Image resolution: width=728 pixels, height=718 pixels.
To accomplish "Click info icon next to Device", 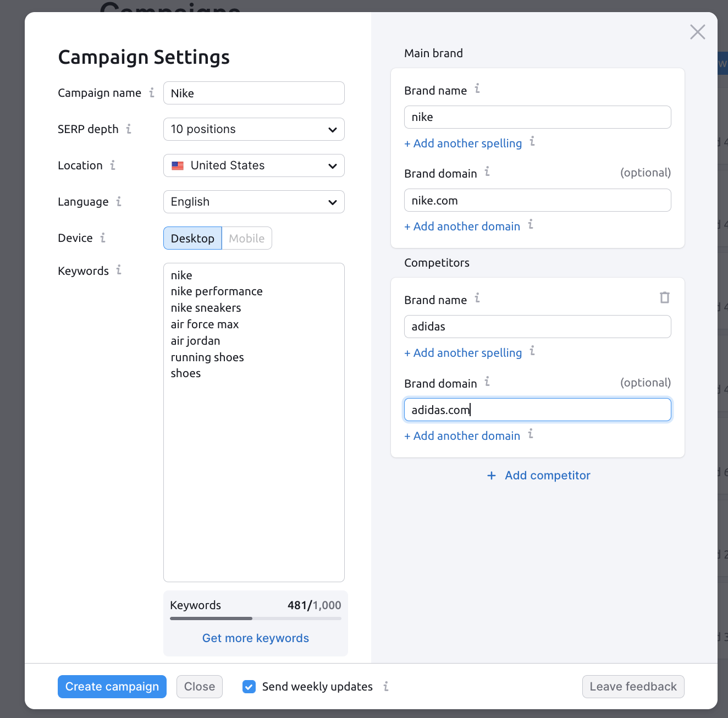I will click(x=103, y=238).
